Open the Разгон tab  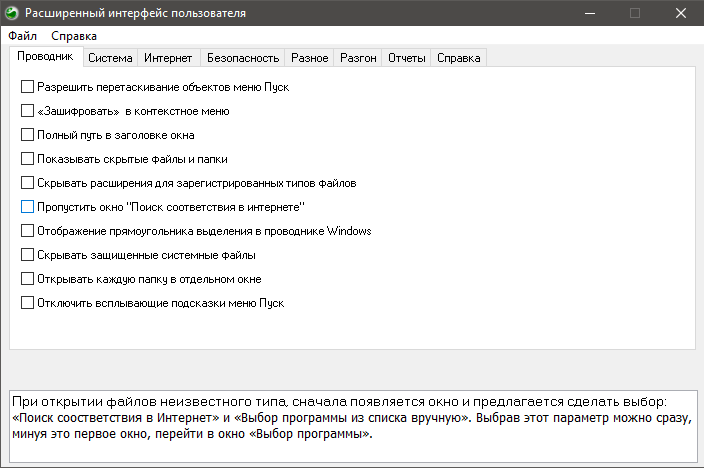(x=358, y=58)
